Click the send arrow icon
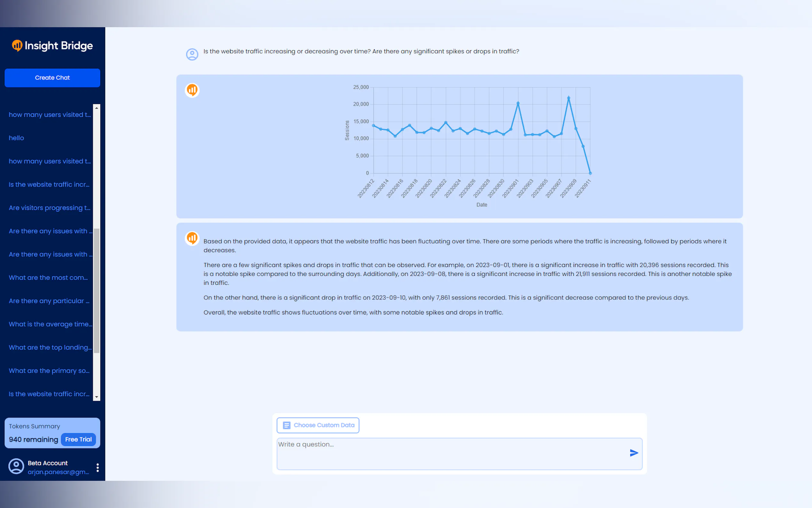 (x=633, y=453)
